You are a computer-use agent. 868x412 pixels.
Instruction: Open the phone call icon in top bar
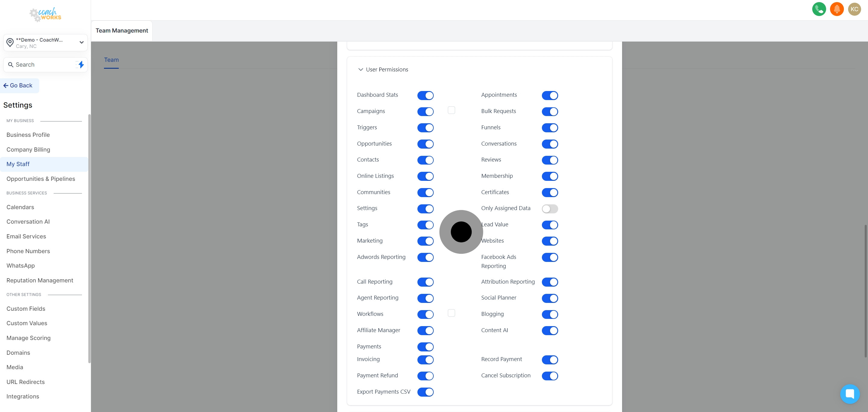819,9
